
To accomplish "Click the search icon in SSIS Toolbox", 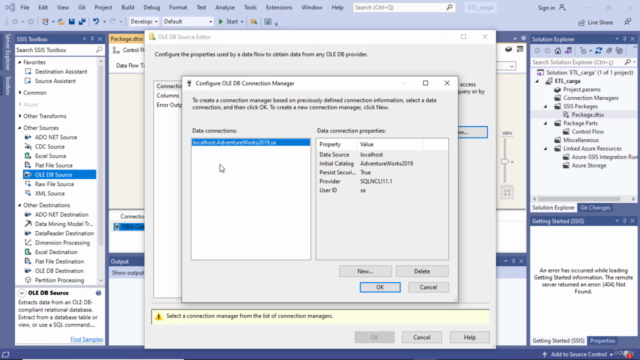I will 99,50.
